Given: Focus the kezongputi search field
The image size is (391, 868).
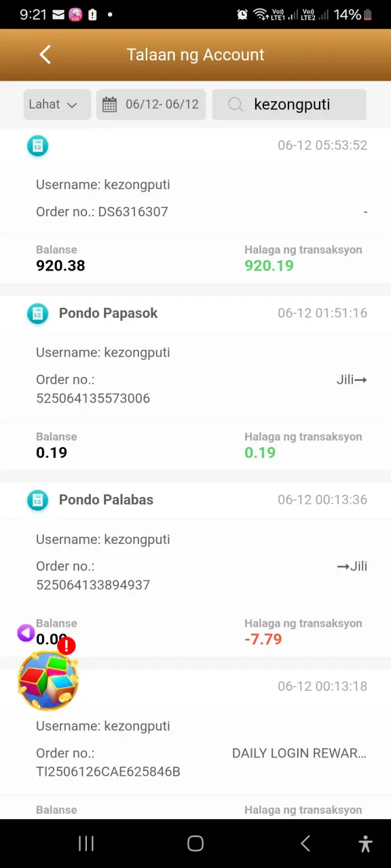Looking at the screenshot, I should pyautogui.click(x=289, y=104).
